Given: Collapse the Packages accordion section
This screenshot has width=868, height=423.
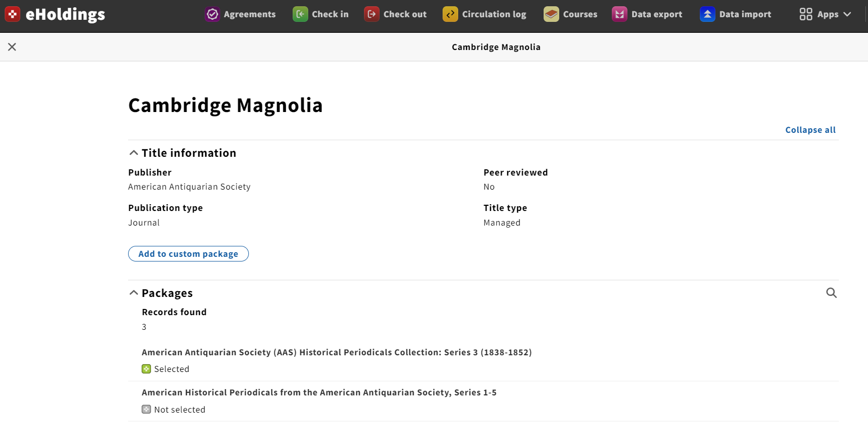Looking at the screenshot, I should (x=161, y=293).
